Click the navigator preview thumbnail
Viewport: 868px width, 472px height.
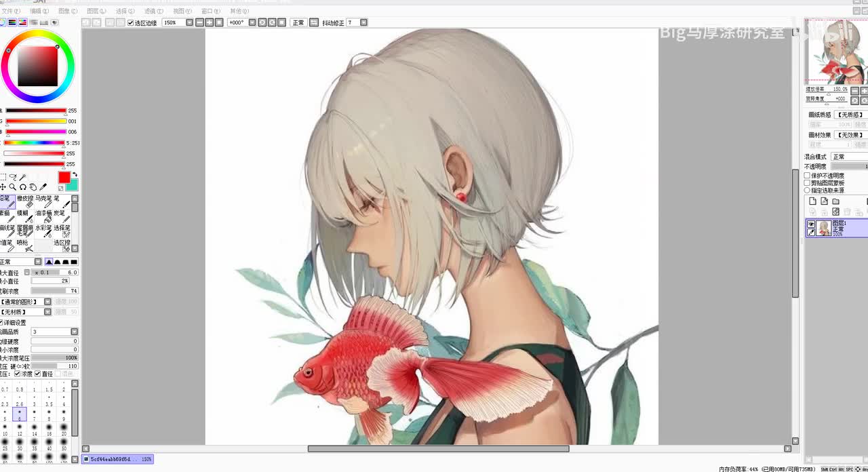tap(835, 52)
